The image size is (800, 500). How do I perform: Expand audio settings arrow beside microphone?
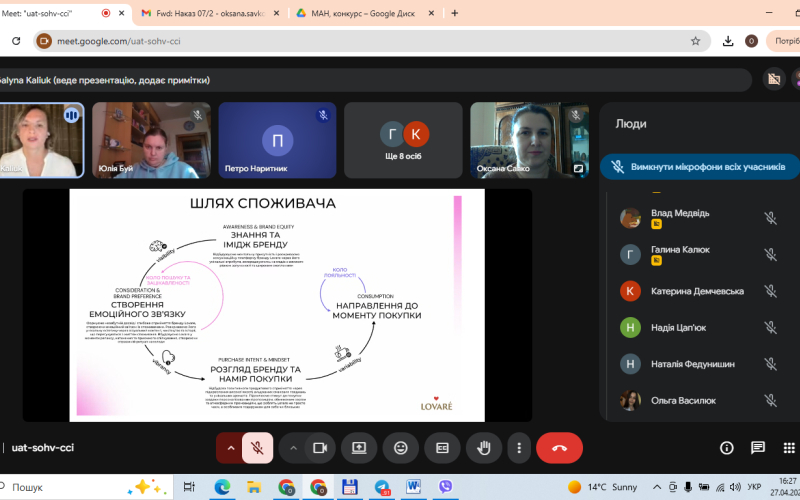[x=231, y=448]
